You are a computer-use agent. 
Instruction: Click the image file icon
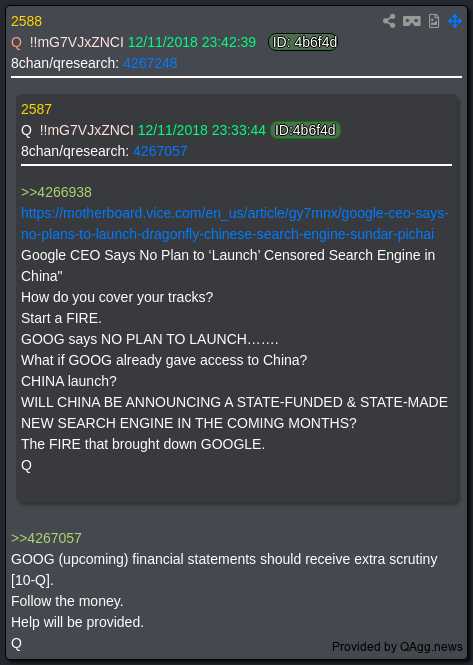point(434,21)
